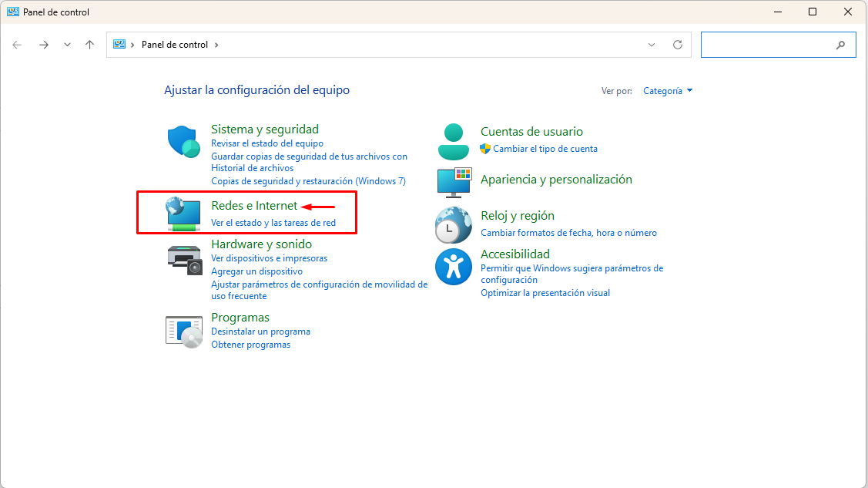Open Desinstalar un programa link
The height and width of the screenshot is (488, 868).
(x=260, y=332)
